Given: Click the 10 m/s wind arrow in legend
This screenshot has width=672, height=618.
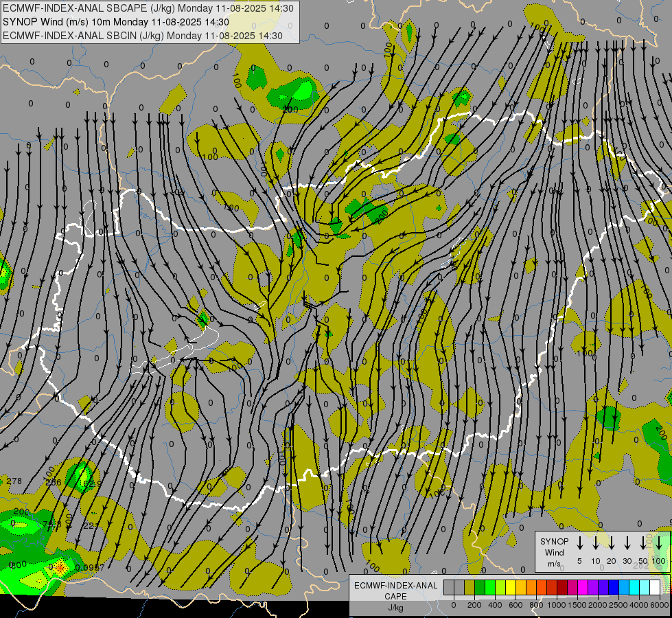Looking at the screenshot, I should (596, 542).
